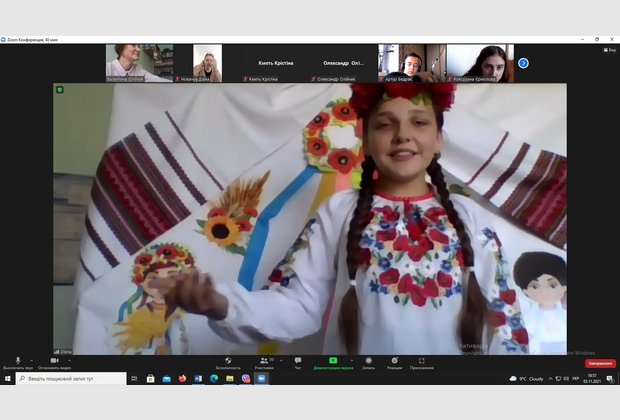Select Артур Бедрак participant thumbnail

point(411,62)
